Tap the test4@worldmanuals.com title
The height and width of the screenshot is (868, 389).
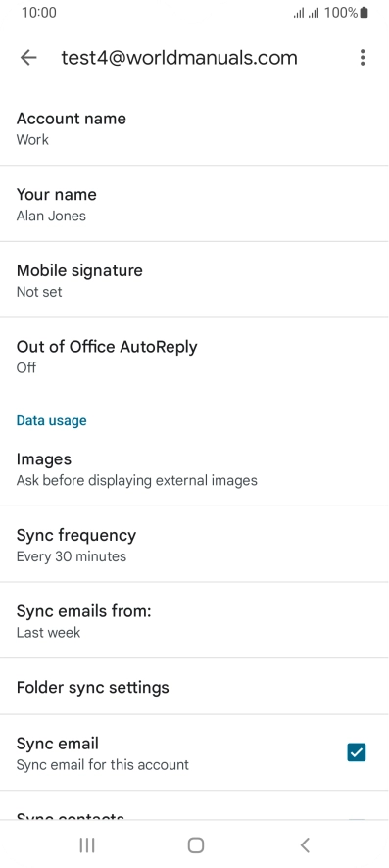tap(179, 58)
